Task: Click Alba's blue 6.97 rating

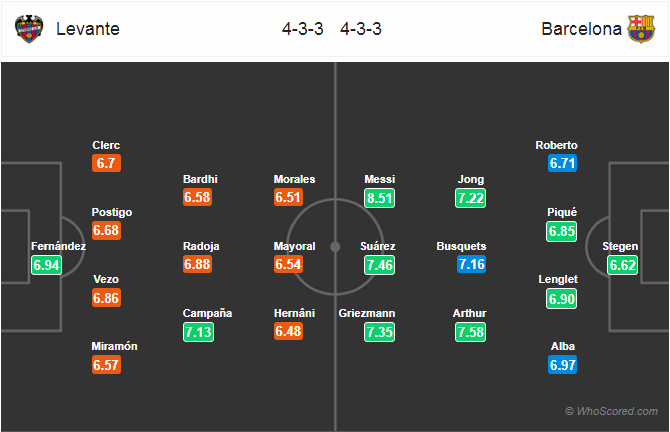Action: [x=562, y=365]
